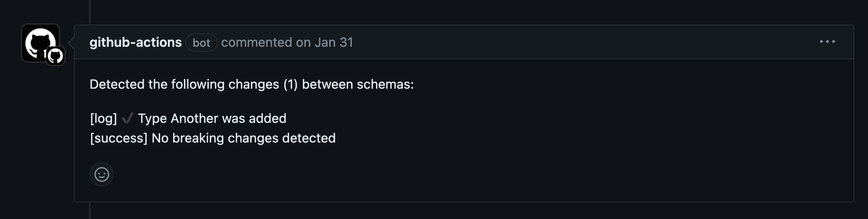Click the '[log]' prefix text
Image resolution: width=868 pixels, height=219 pixels.
(104, 118)
